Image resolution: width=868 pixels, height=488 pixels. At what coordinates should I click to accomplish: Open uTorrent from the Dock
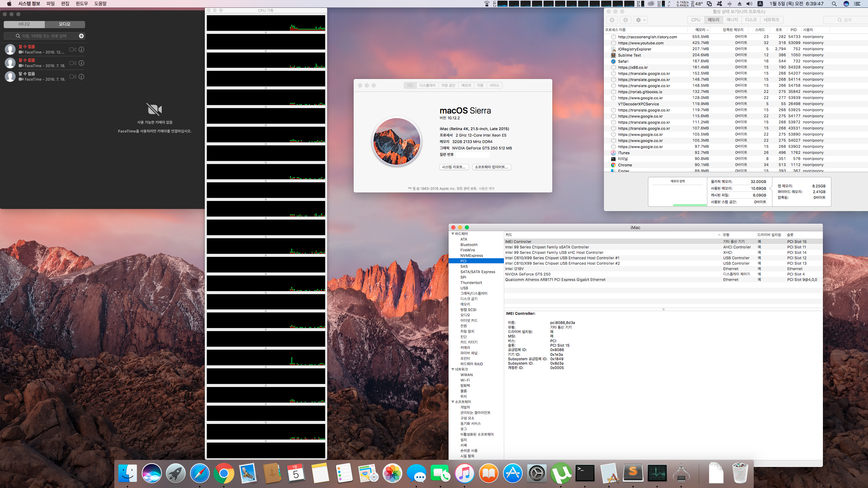pos(561,473)
